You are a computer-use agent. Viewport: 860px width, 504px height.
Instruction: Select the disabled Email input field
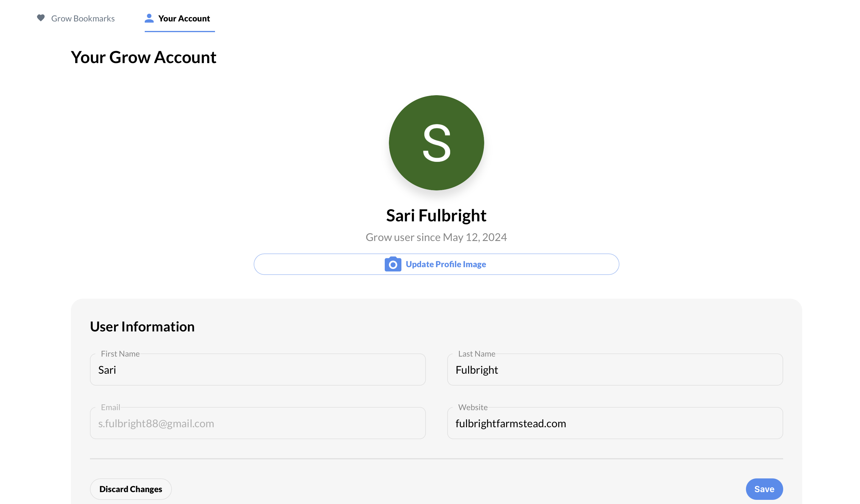[258, 423]
